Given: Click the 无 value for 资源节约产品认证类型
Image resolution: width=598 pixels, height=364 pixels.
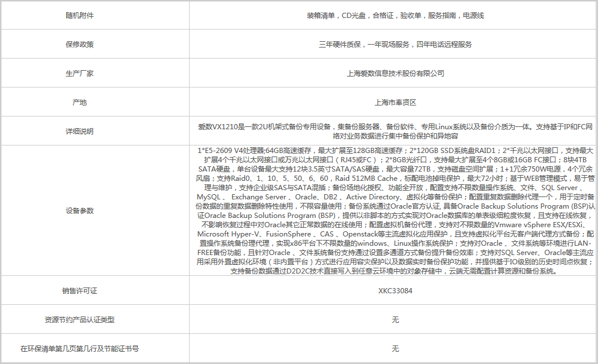Looking at the screenshot, I should point(395,320).
